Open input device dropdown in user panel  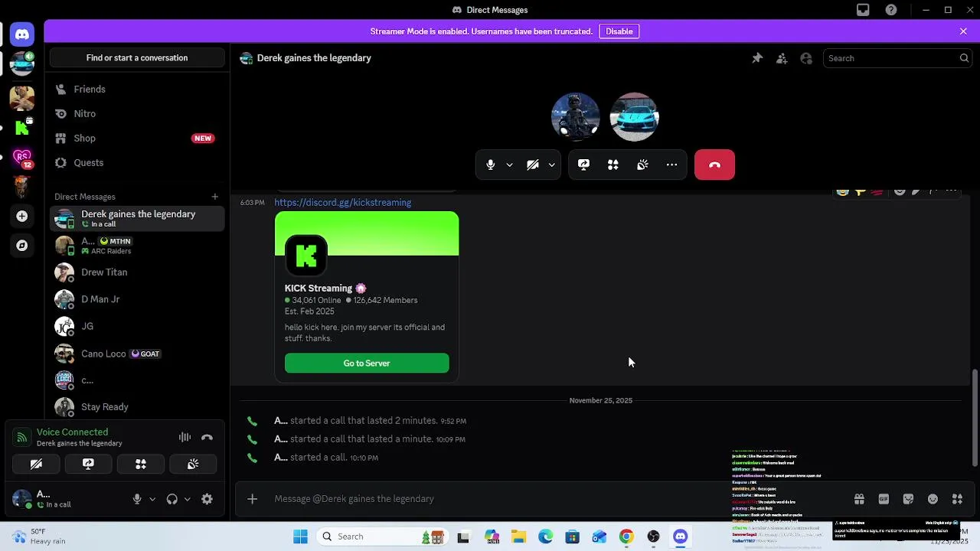(152, 499)
